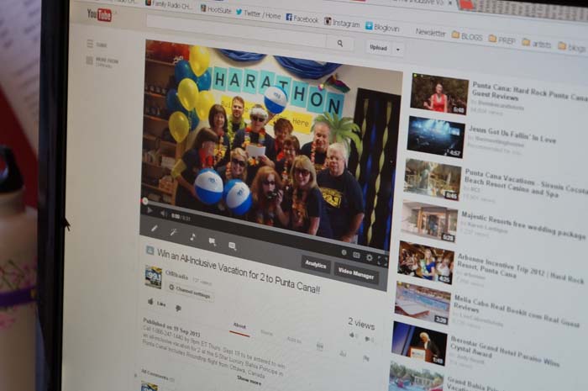Open the captions editor icon
Image resolution: width=588 pixels, height=391 pixels.
point(232,246)
